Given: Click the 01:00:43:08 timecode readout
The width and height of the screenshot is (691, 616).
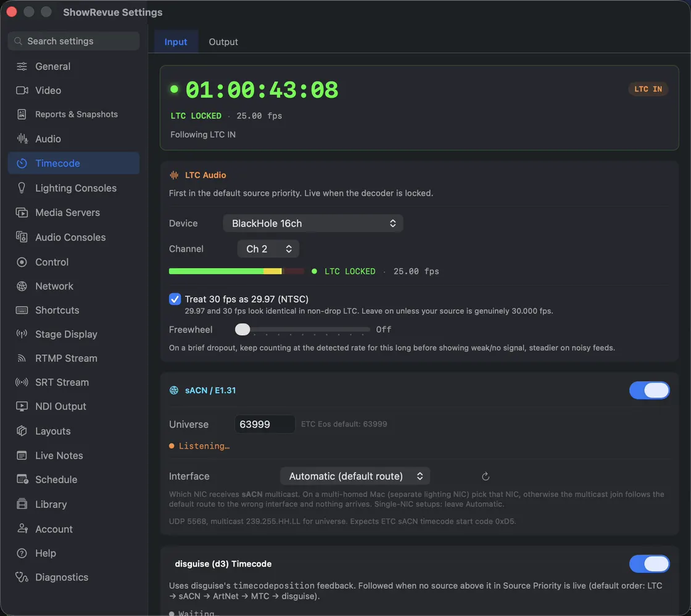Looking at the screenshot, I should [x=262, y=90].
